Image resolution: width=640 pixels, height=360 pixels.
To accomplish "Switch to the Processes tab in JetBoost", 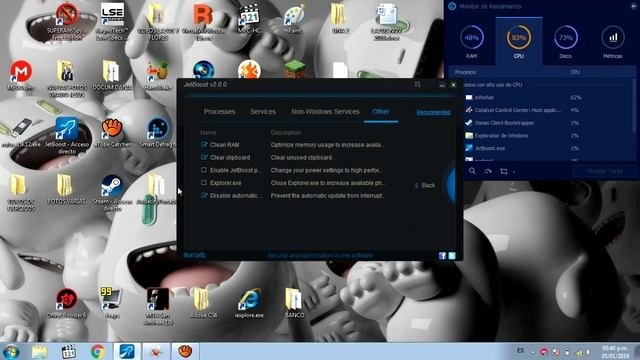I will 220,111.
